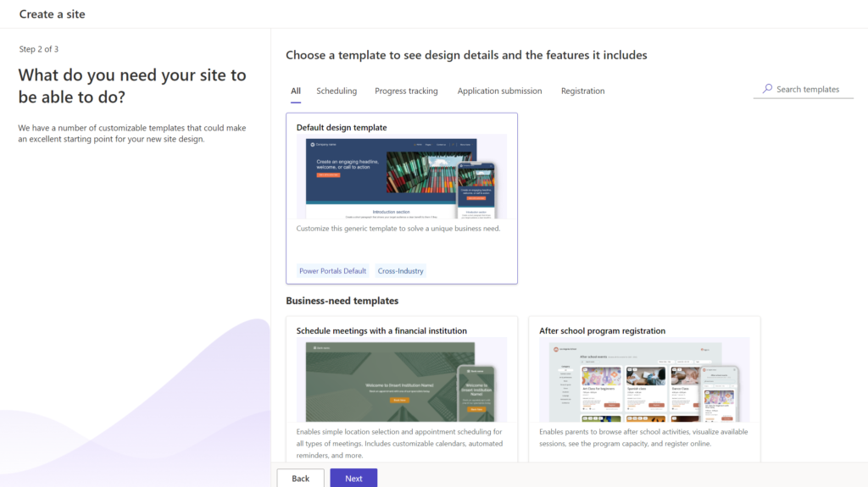Viewport: 868px width, 487px height.
Task: Select the All templates tab
Action: (296, 91)
